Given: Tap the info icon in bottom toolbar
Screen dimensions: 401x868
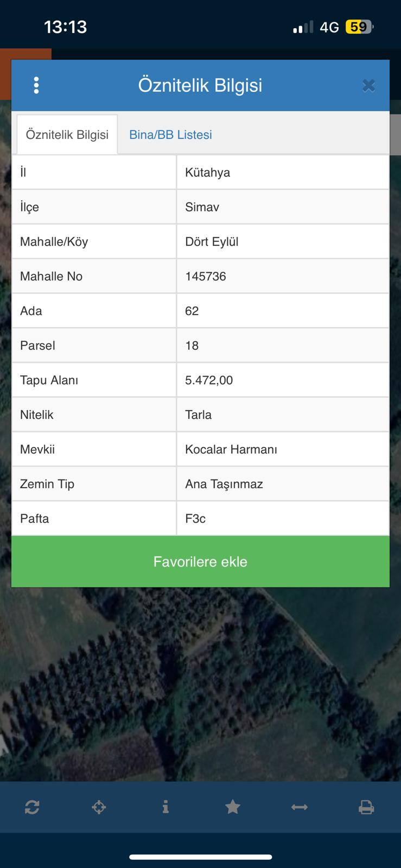Looking at the screenshot, I should [166, 807].
